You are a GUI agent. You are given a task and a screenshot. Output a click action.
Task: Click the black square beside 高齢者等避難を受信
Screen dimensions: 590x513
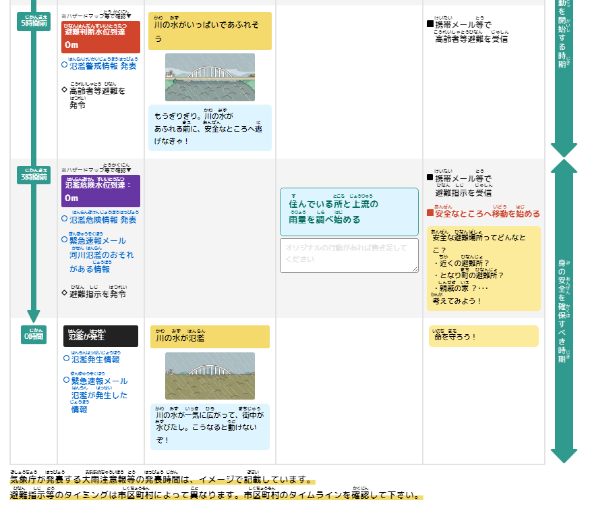point(430,24)
